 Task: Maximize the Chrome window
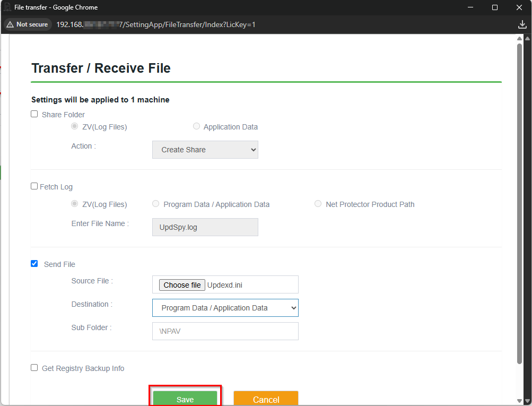click(494, 7)
